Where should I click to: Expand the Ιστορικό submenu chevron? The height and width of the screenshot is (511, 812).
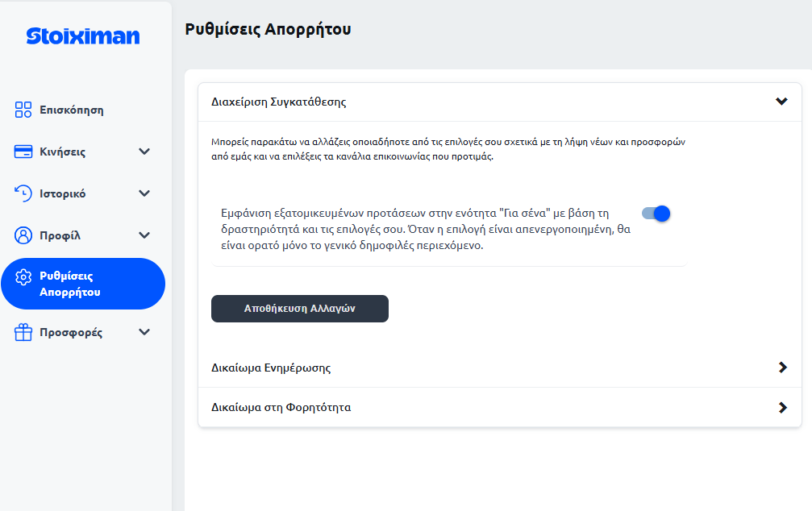[x=144, y=193]
